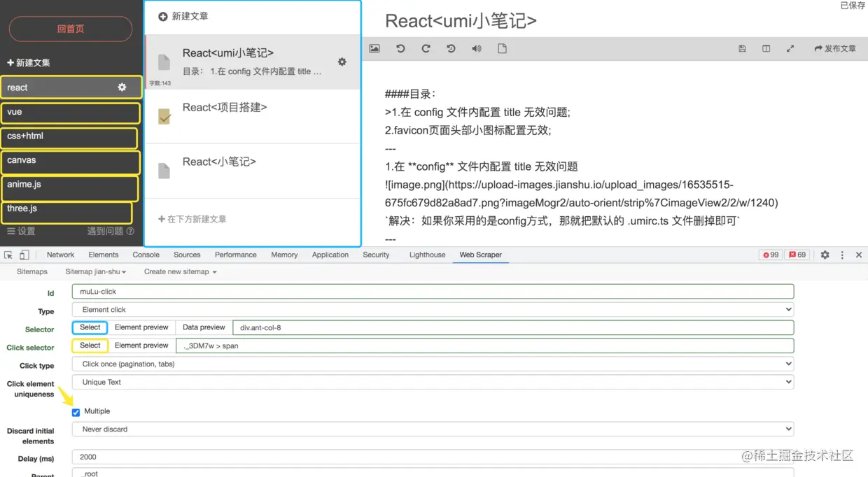Open the 遇到问题 help question icon
The width and height of the screenshot is (868, 477).
coord(130,232)
